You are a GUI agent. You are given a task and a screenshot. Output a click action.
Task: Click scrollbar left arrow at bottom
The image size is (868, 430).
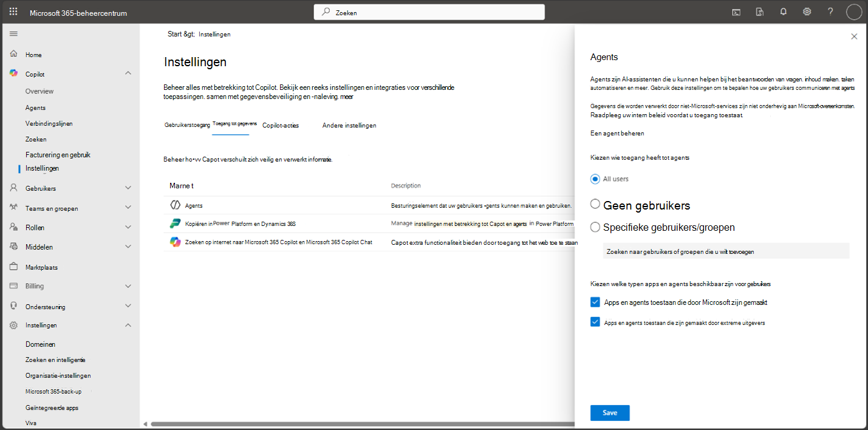coord(145,424)
